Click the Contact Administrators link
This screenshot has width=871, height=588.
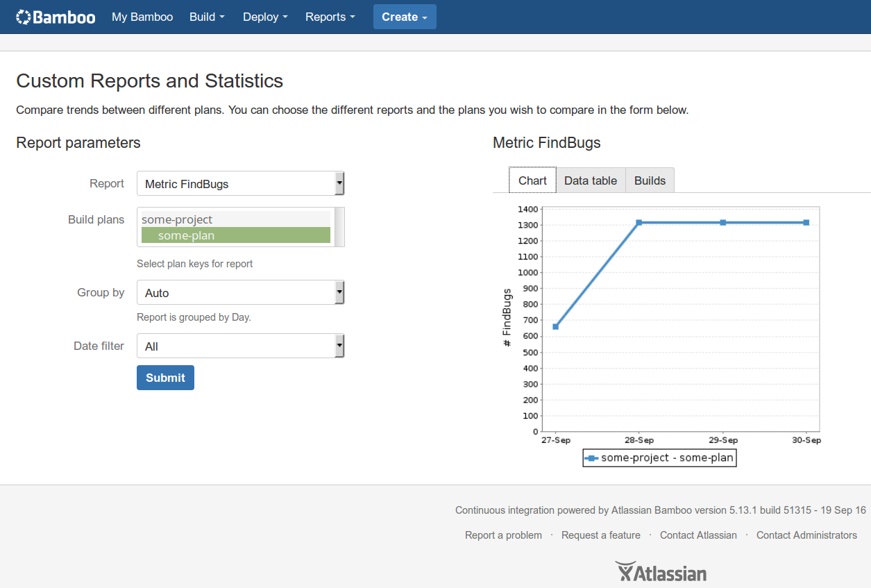click(x=806, y=535)
